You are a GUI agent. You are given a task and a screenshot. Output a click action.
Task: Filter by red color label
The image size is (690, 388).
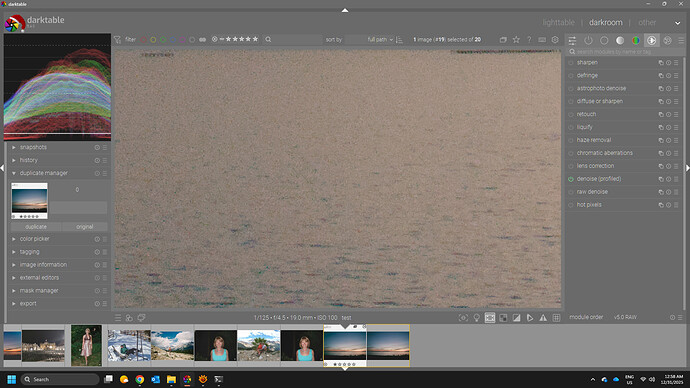click(x=143, y=40)
